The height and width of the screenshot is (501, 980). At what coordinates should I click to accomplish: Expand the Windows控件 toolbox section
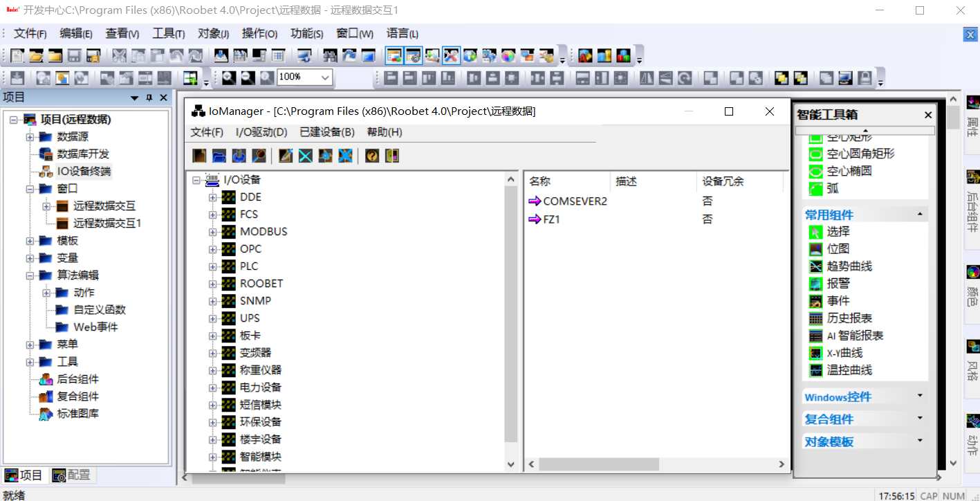tap(920, 397)
